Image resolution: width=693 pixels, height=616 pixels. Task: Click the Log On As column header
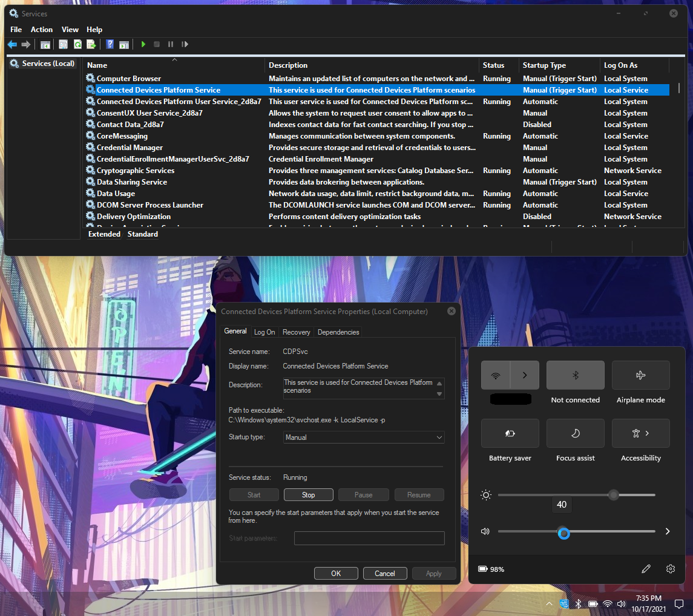635,65
